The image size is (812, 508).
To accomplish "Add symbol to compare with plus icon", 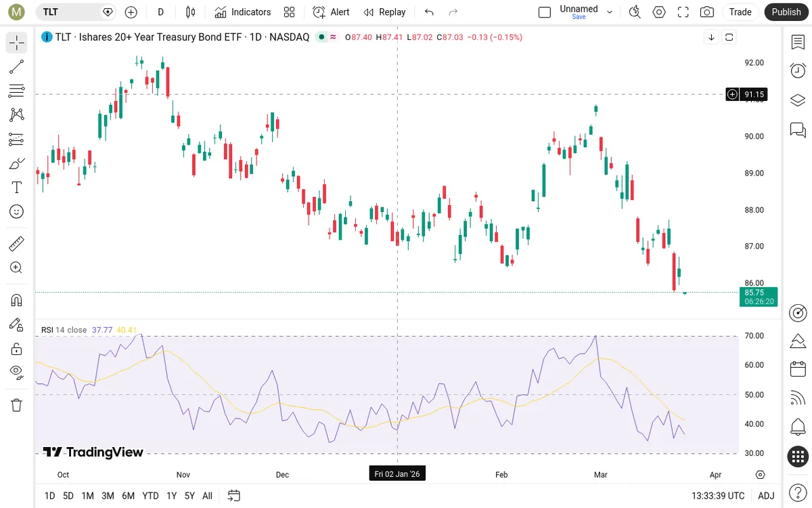I will pyautogui.click(x=131, y=12).
